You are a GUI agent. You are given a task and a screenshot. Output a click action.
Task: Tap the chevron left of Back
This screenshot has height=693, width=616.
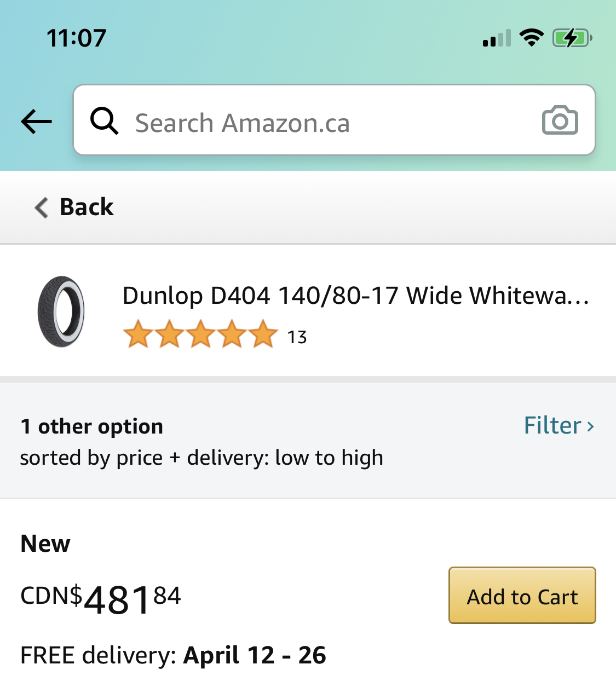tap(41, 207)
